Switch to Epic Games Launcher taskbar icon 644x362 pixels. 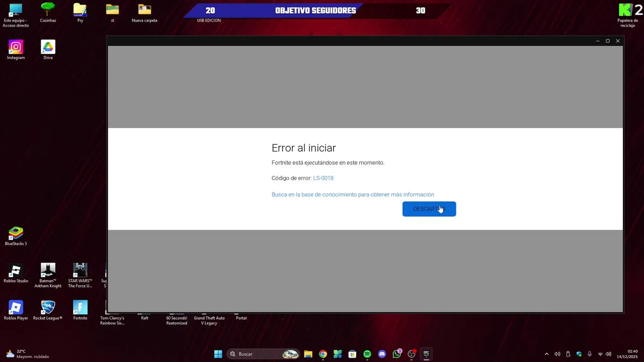pyautogui.click(x=426, y=354)
